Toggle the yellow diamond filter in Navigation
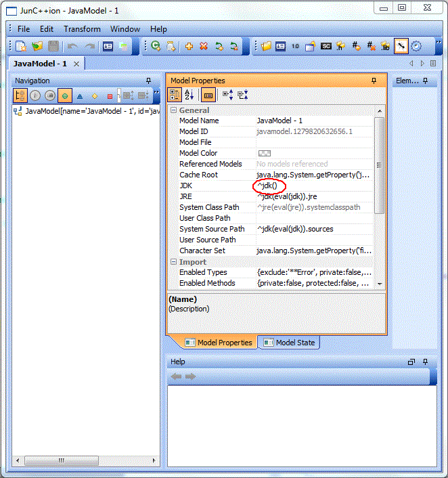 [x=95, y=96]
